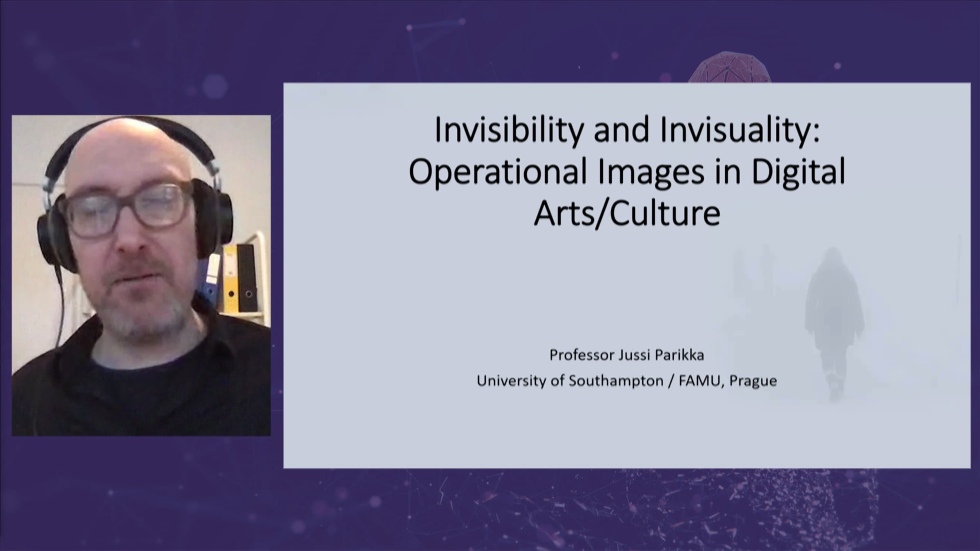This screenshot has height=551, width=980.
Task: Click the "FAMU, Prague" text on the slide
Action: click(x=728, y=381)
